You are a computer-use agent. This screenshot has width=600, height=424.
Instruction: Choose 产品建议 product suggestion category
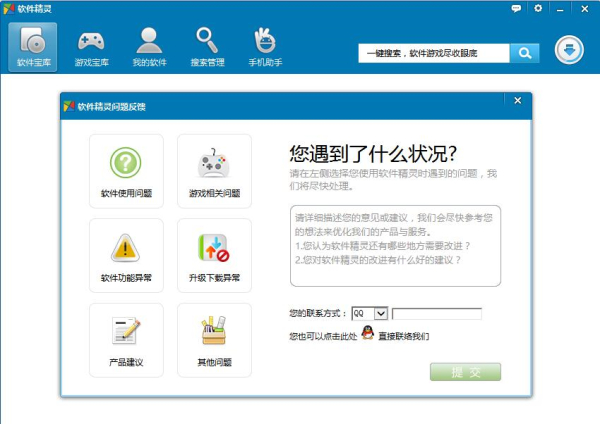(126, 340)
